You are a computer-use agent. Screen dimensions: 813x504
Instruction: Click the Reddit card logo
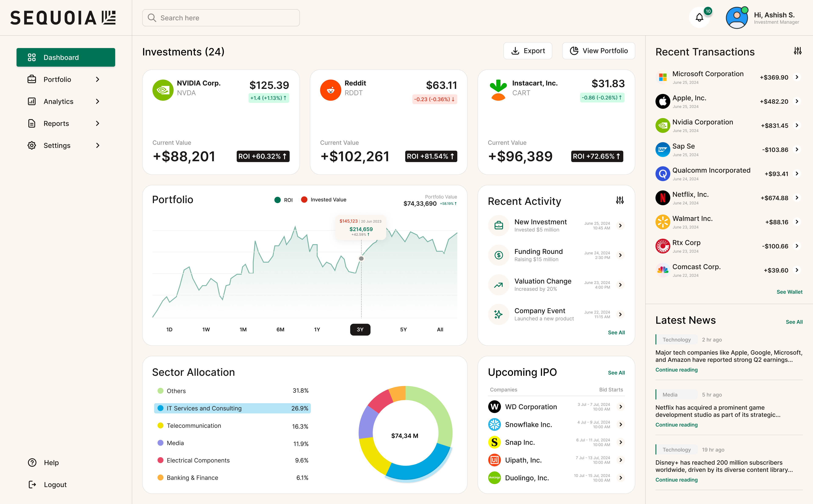point(330,90)
